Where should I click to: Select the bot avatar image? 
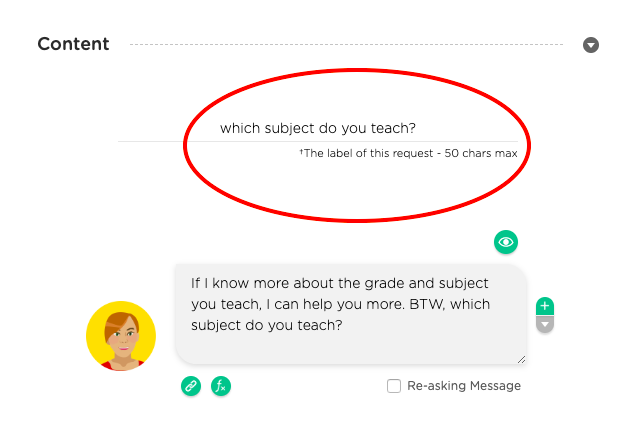click(x=121, y=336)
